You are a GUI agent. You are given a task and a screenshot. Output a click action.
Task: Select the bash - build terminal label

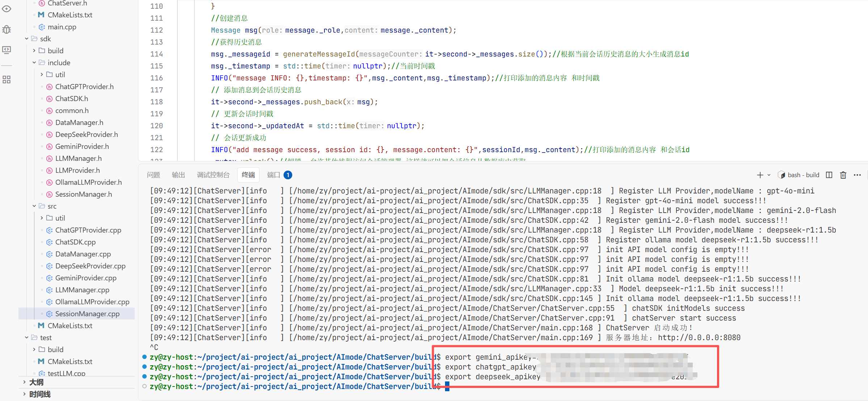tap(803, 175)
